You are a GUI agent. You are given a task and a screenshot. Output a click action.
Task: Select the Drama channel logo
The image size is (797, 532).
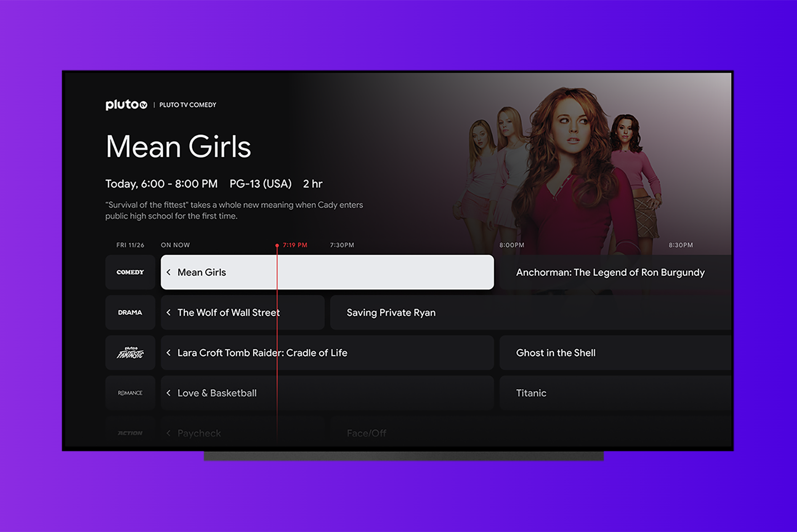(x=130, y=313)
